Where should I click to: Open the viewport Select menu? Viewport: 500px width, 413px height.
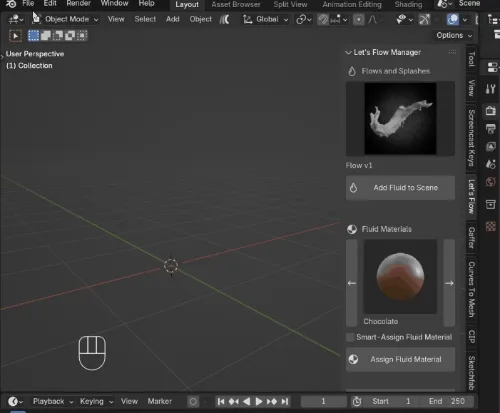(x=145, y=19)
